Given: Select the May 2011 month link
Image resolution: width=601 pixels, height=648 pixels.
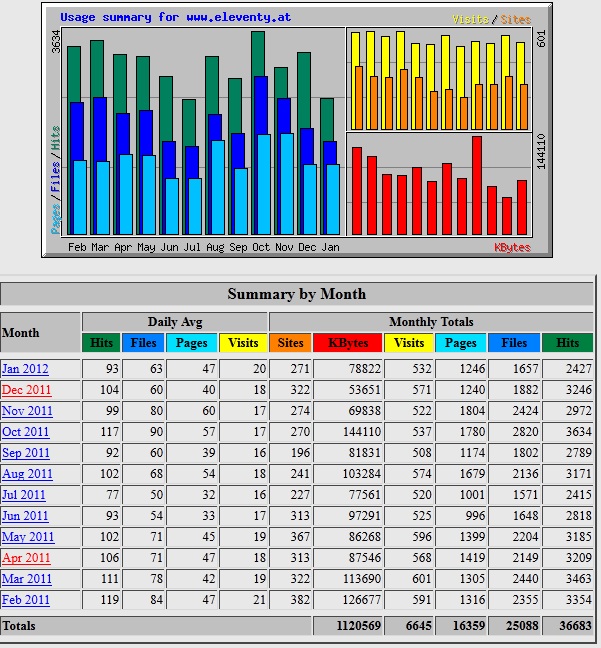Looking at the screenshot, I should tap(27, 537).
